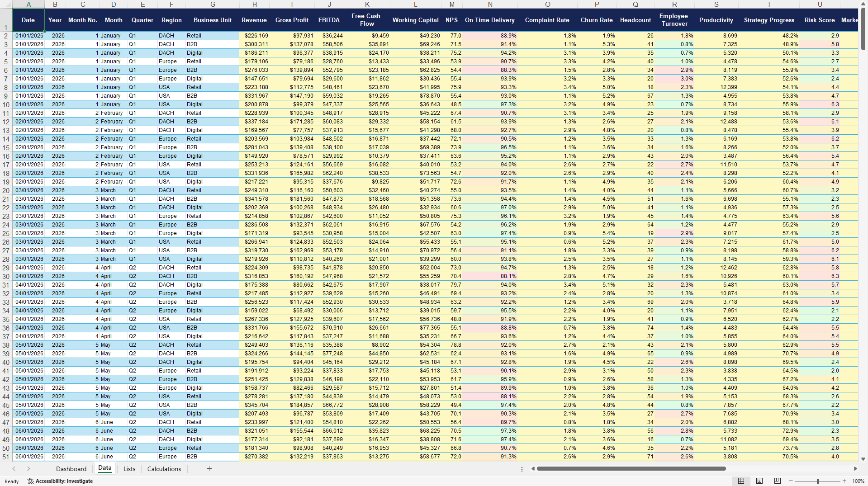Select gross profit cell $184,857
The image size is (868, 486).
(292, 405)
